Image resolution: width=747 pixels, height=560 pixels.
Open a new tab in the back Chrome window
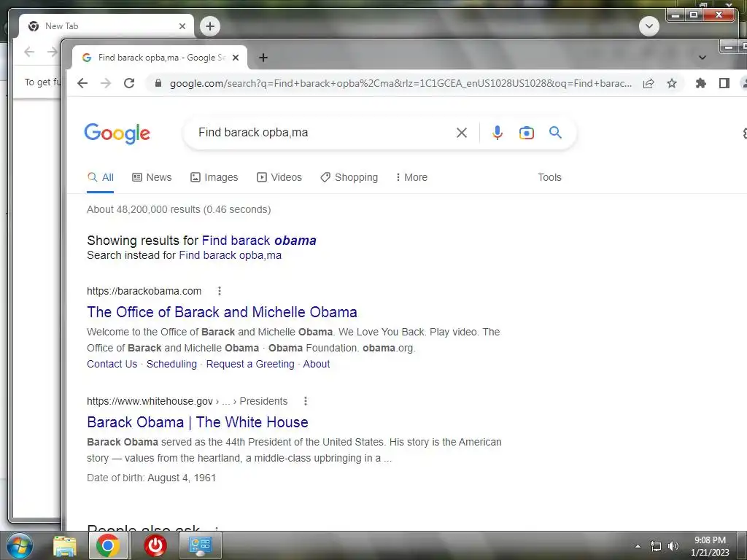210,26
